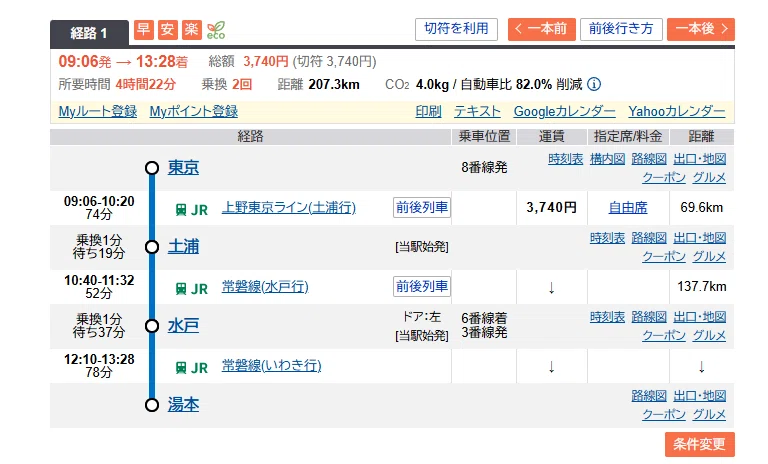Open 前後行き方 options
This screenshot has height=464, width=768.
621,29
